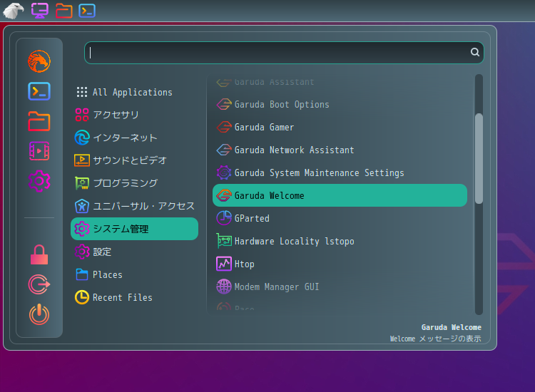Select All Applications category

[x=134, y=92]
